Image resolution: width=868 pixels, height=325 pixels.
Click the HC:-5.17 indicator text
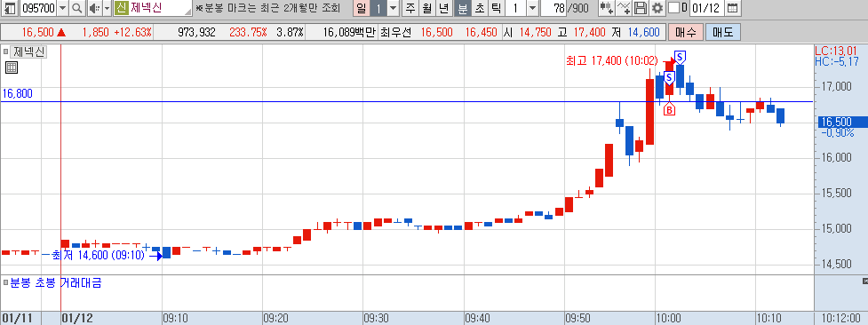click(x=837, y=61)
